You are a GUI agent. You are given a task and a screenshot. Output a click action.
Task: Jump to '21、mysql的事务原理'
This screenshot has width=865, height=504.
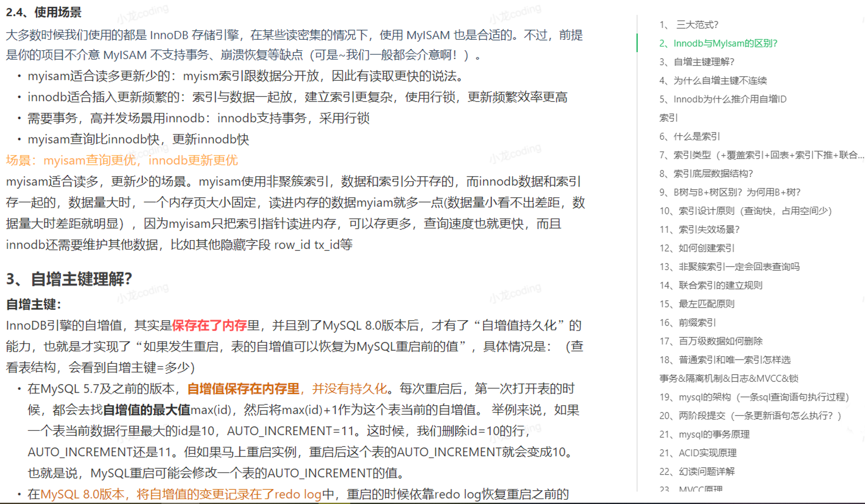[705, 434]
